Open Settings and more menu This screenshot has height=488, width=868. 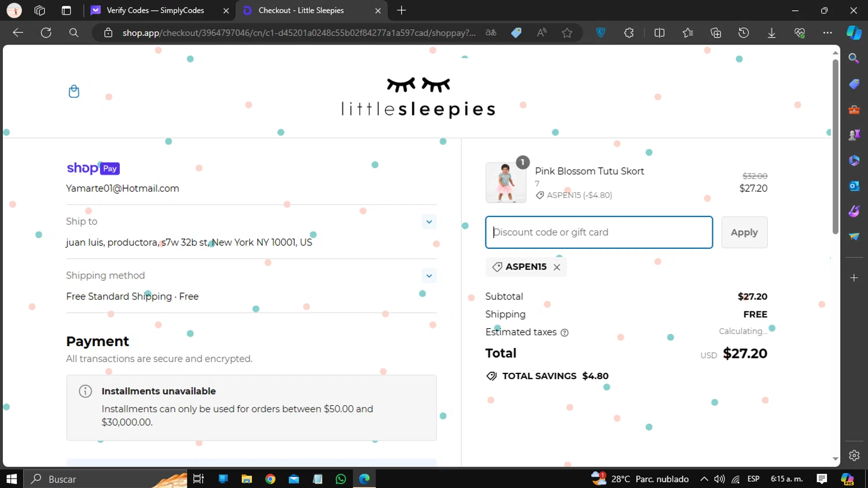point(827,33)
